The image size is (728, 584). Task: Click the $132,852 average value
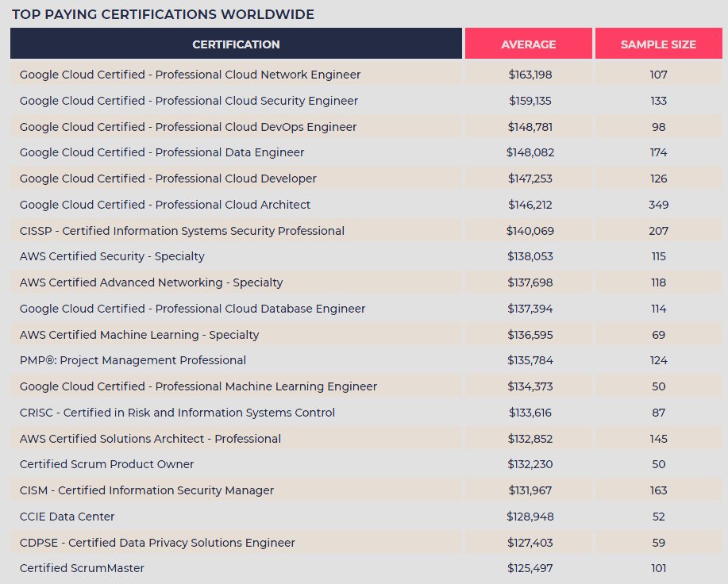530,438
